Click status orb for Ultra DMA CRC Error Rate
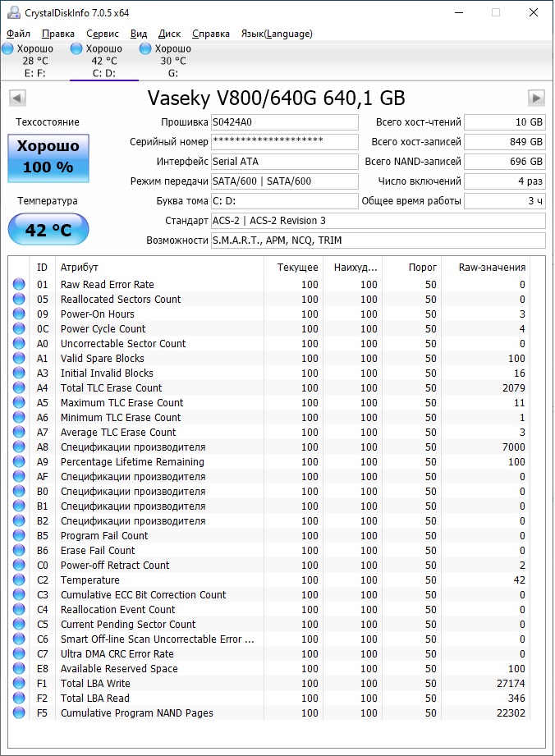Viewport: 555px width, 756px height. click(x=19, y=653)
